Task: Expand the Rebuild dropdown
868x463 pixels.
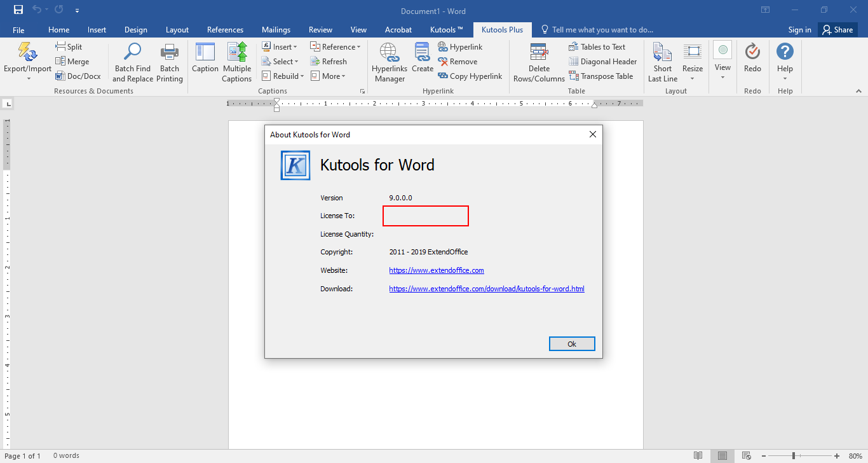Action: 282,76
